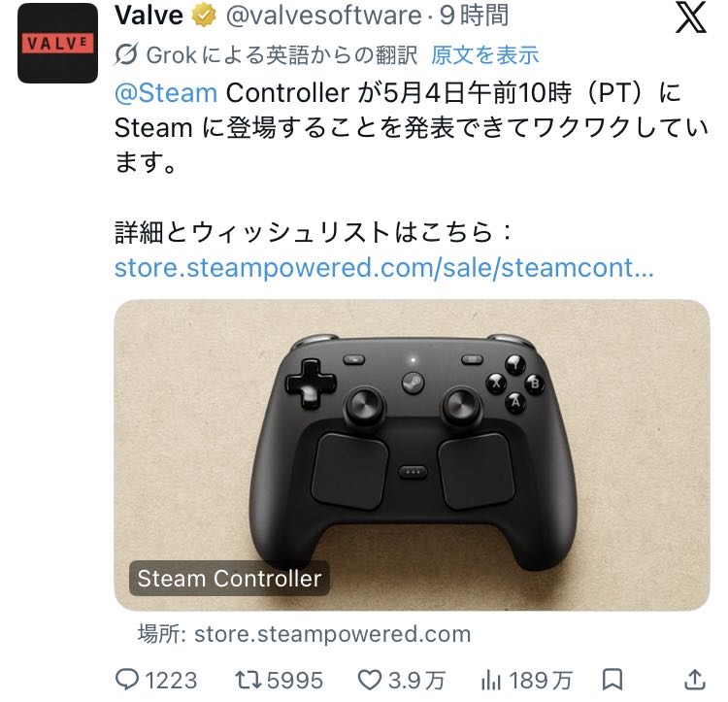Image resolution: width=728 pixels, height=702 pixels.
Task: Show original text via 原文を表示
Action: [484, 55]
